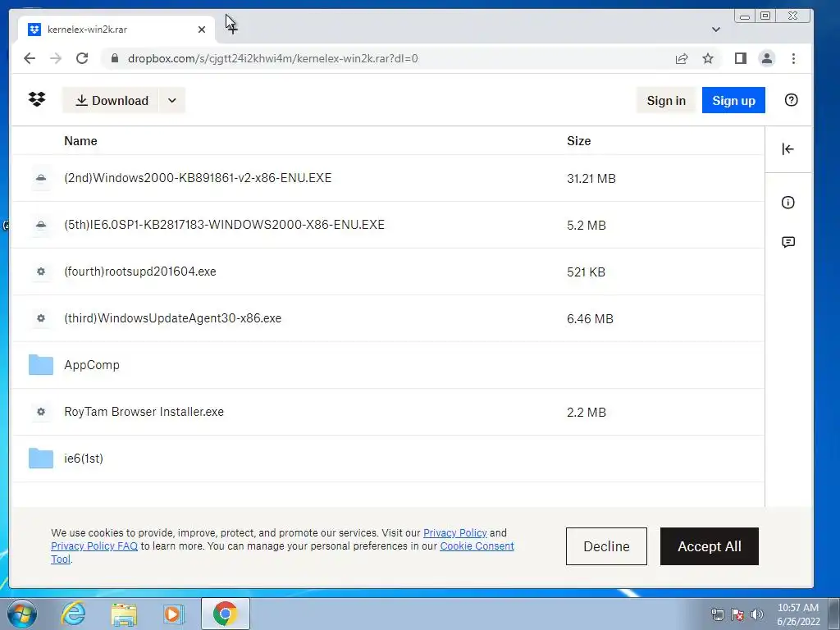840x630 pixels.
Task: Close the kernelex-win2k.rar tab
Action: pos(202,30)
